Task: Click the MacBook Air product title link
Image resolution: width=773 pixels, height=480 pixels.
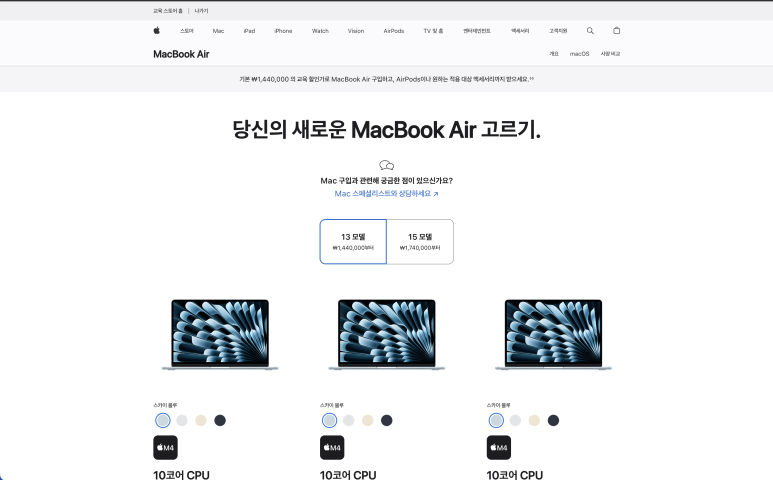Action: pos(181,54)
